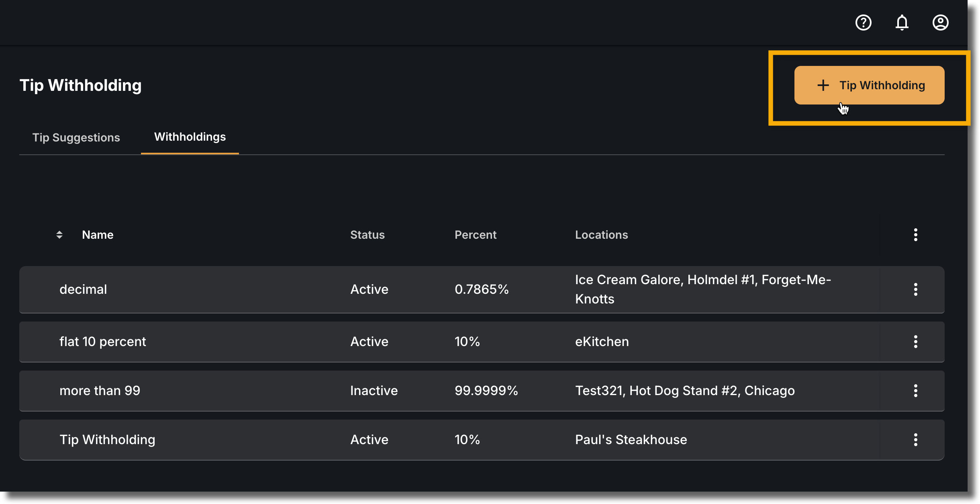The height and width of the screenshot is (504, 980).
Task: Click the Paul's Steakhouse location cell
Action: [x=631, y=440]
